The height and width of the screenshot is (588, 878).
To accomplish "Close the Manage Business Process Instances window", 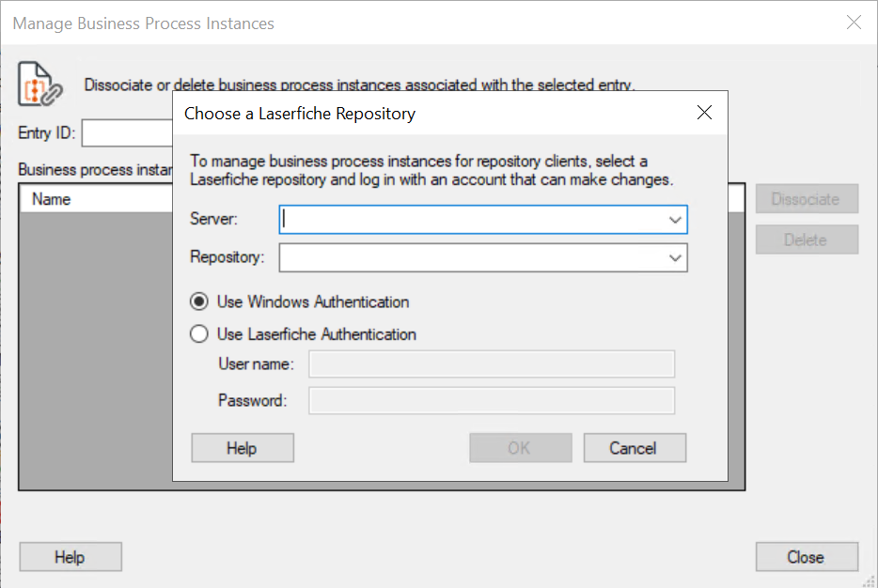I will coord(854,23).
